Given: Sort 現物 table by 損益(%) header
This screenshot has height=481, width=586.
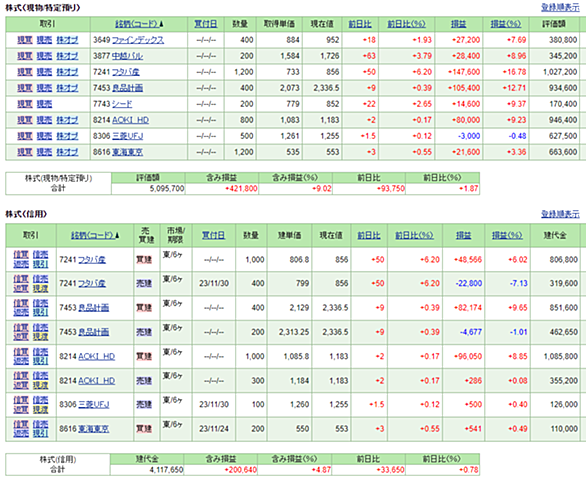Looking at the screenshot, I should click(506, 24).
